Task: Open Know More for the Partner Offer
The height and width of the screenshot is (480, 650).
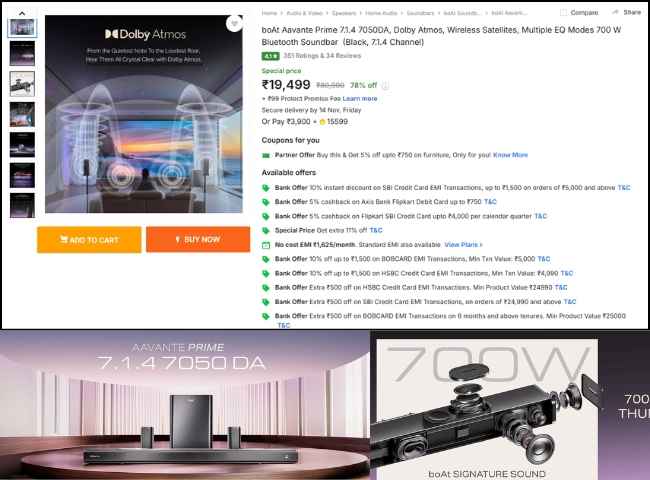Action: [x=510, y=155]
